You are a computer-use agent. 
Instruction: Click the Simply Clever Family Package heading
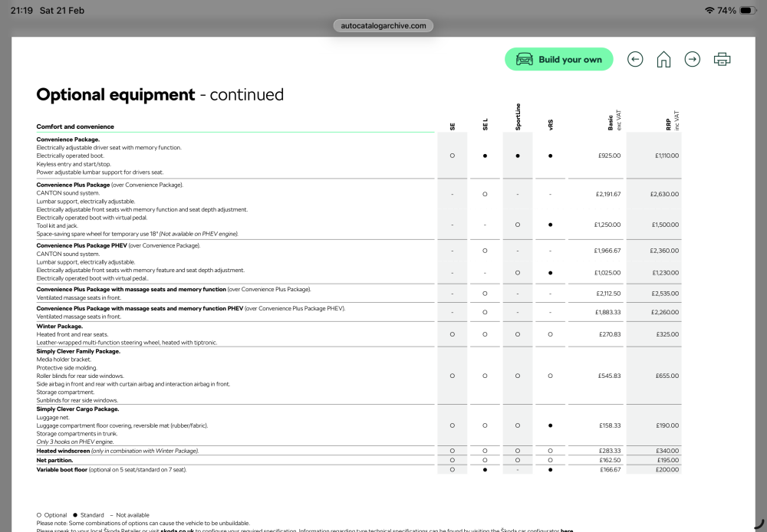tap(78, 351)
